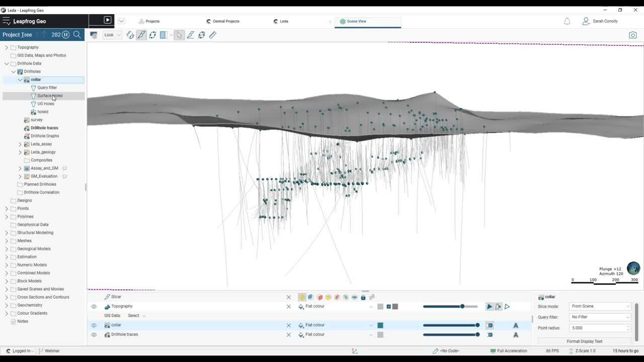Click the section plane toolbar icon
Screen dimensions: 644x362
(x=164, y=35)
